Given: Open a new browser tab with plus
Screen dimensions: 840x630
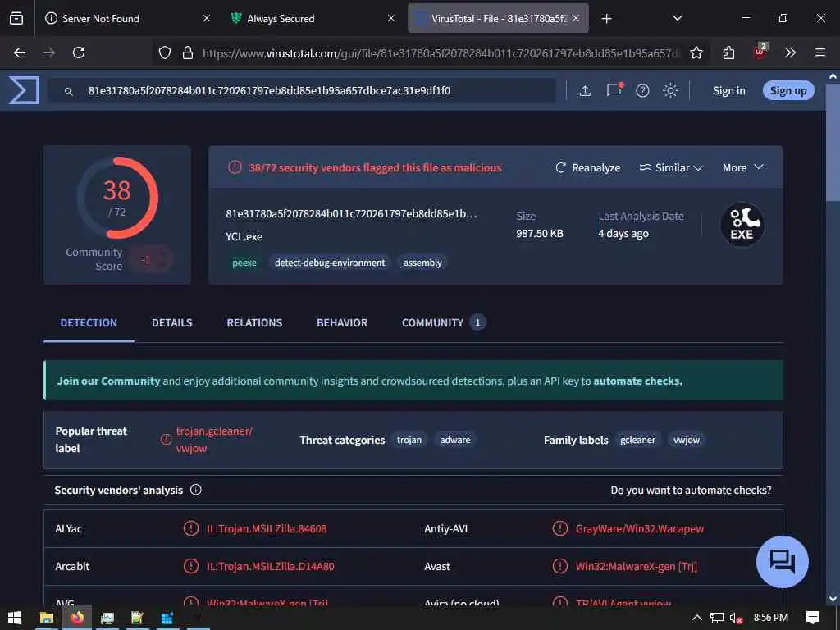Looking at the screenshot, I should point(606,19).
